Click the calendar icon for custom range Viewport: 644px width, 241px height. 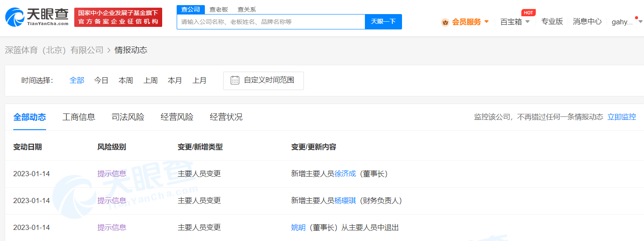[x=235, y=80]
